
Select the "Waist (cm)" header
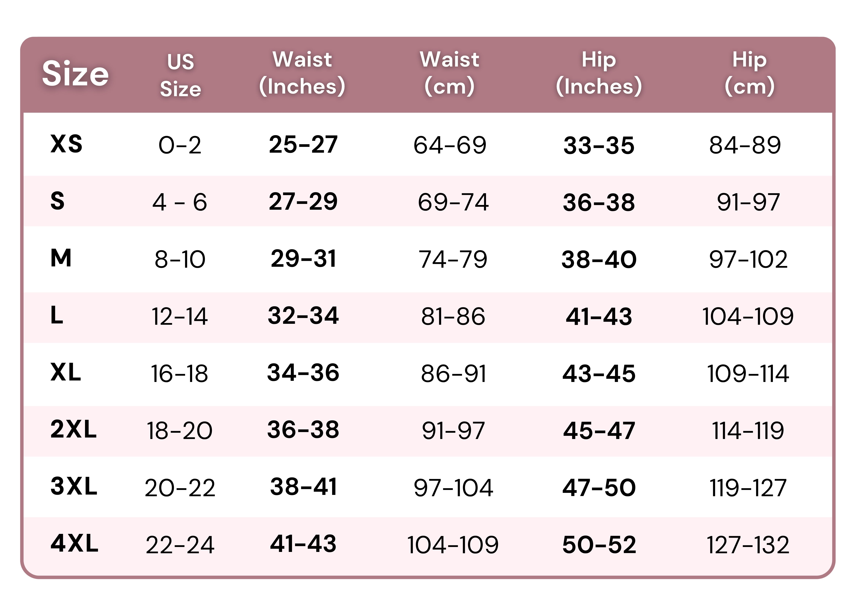click(x=449, y=73)
